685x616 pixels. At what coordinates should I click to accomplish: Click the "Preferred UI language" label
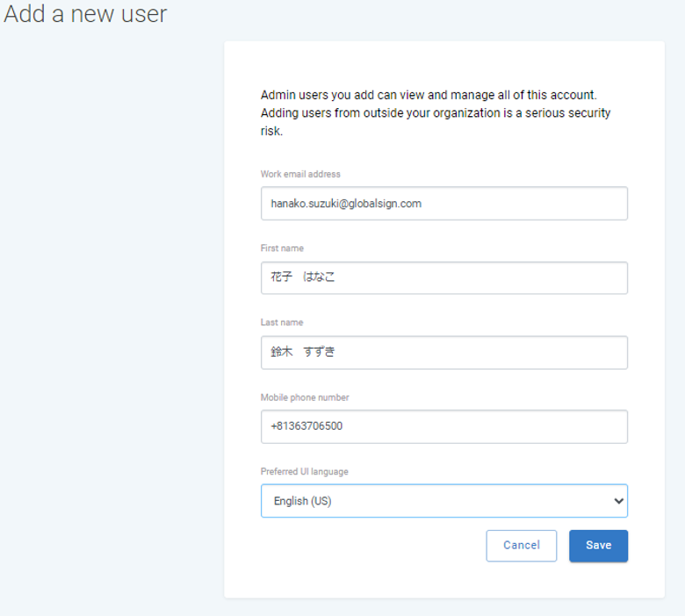pos(304,472)
